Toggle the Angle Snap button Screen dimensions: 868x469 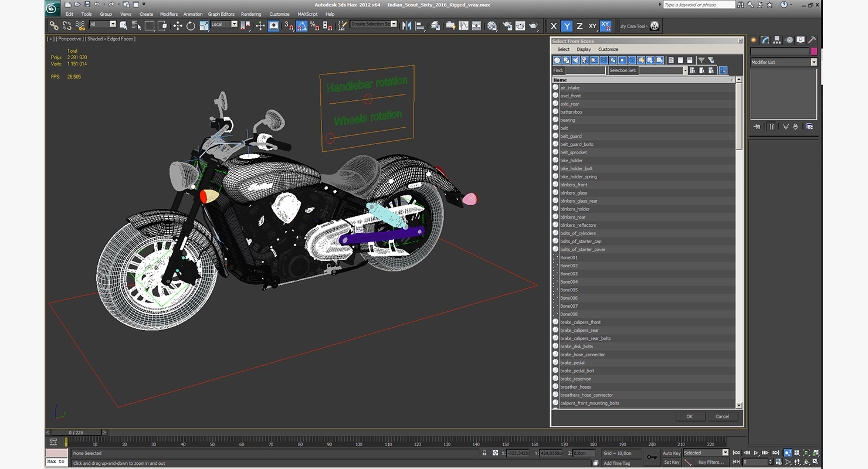(301, 26)
